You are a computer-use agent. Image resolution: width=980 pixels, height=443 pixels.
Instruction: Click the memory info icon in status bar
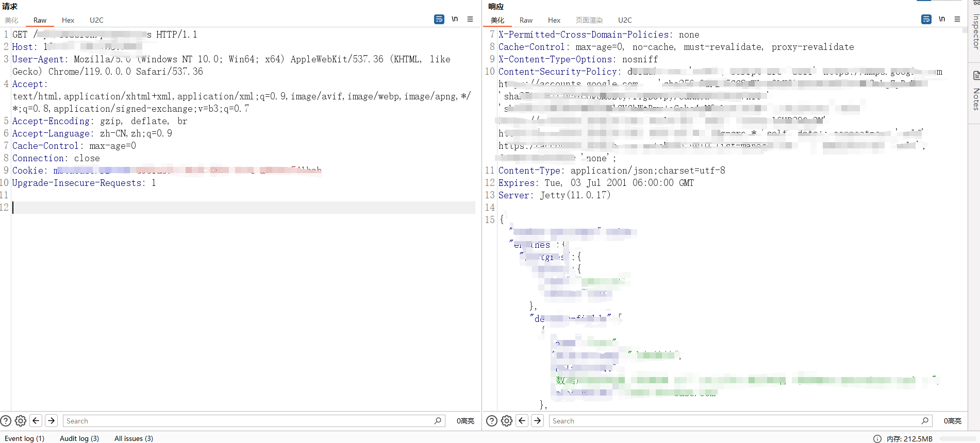coord(877,439)
